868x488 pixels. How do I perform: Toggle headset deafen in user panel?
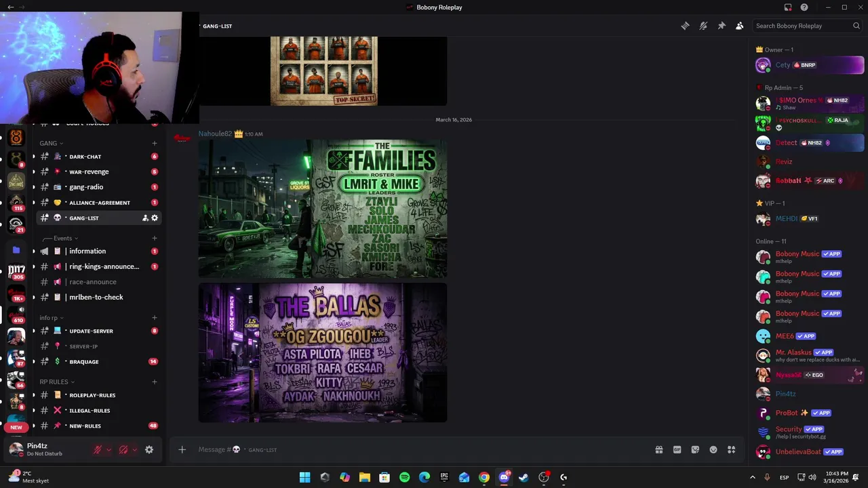[123, 449]
